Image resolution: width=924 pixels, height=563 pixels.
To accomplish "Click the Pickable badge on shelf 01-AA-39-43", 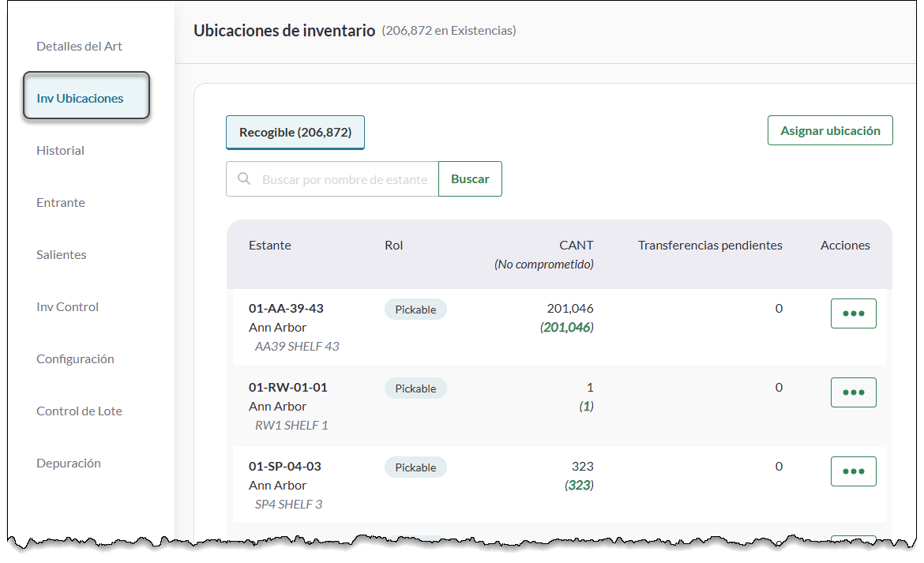I will pos(415,309).
